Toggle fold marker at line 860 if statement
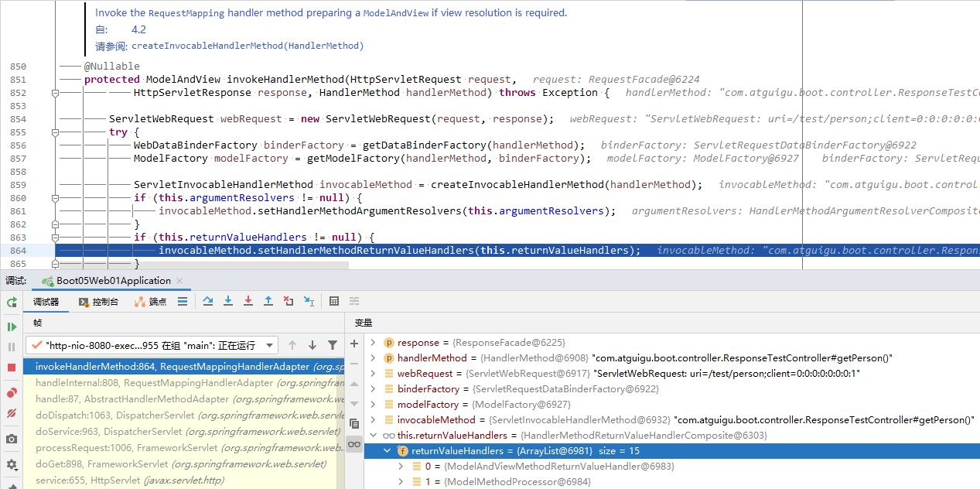980x489 pixels. tap(56, 198)
